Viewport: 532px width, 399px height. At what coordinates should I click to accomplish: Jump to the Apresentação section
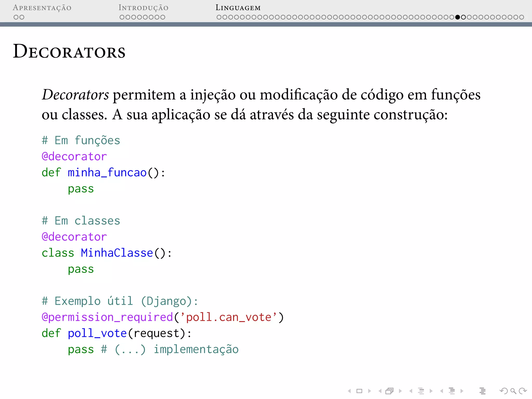(42, 8)
